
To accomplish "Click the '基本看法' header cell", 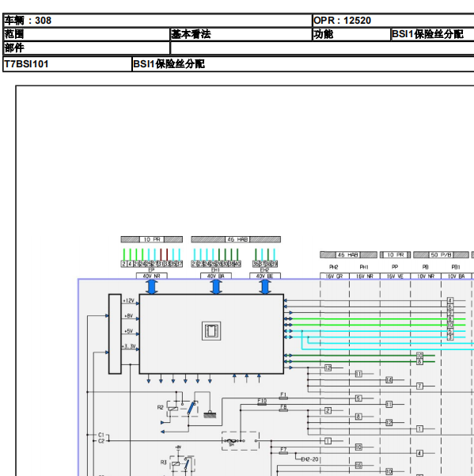I will (241, 34).
